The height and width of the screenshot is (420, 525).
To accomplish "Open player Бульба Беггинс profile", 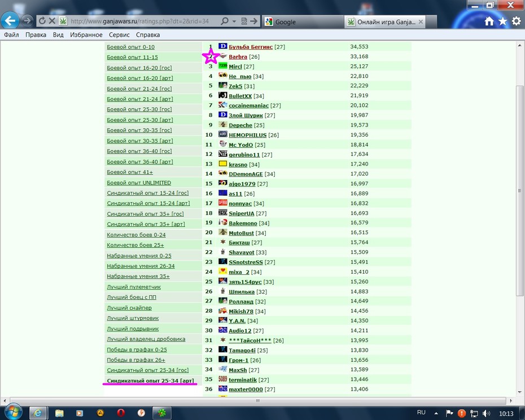I will coord(251,47).
